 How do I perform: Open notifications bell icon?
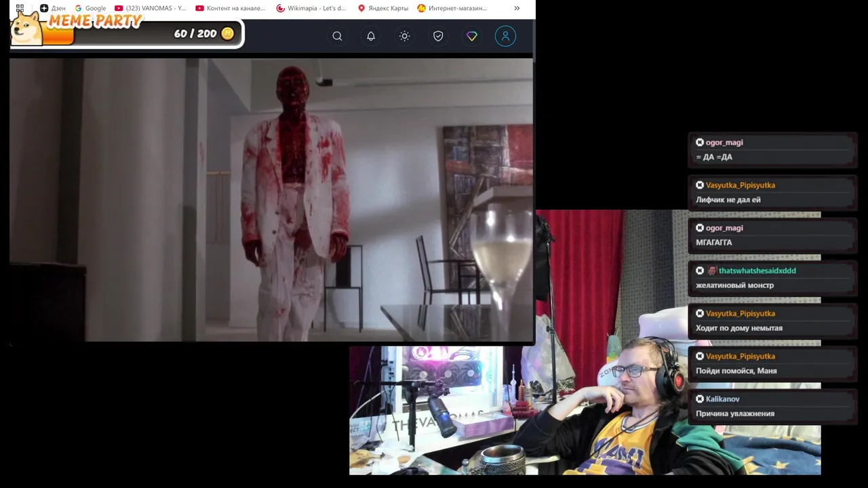pyautogui.click(x=371, y=36)
